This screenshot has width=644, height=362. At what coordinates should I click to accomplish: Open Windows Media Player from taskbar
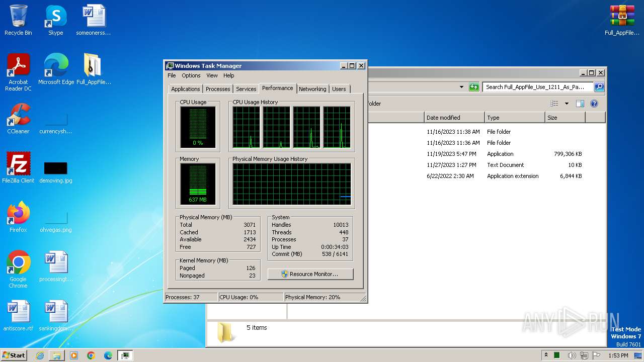point(74,355)
